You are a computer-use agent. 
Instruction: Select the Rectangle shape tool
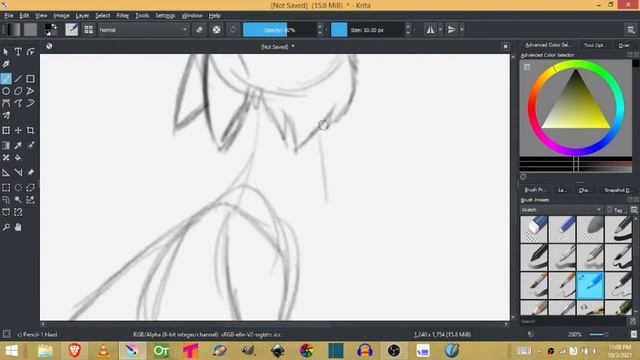[30, 79]
